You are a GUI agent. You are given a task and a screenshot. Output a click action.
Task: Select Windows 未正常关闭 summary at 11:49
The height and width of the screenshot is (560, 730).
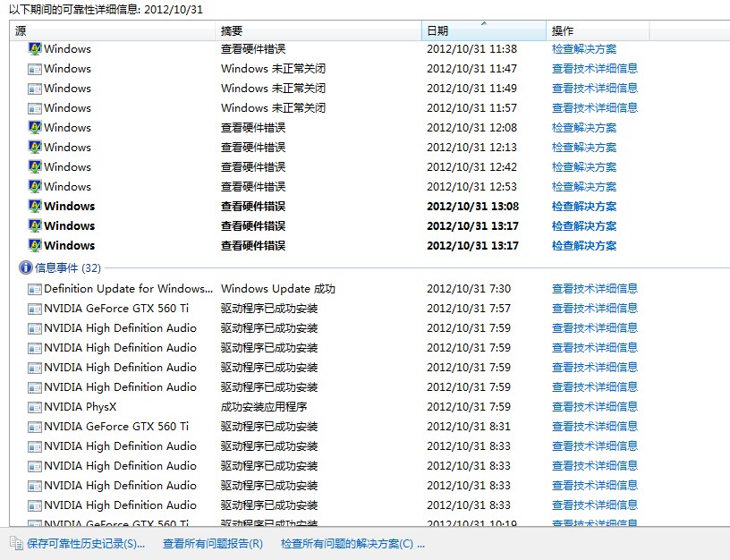273,88
